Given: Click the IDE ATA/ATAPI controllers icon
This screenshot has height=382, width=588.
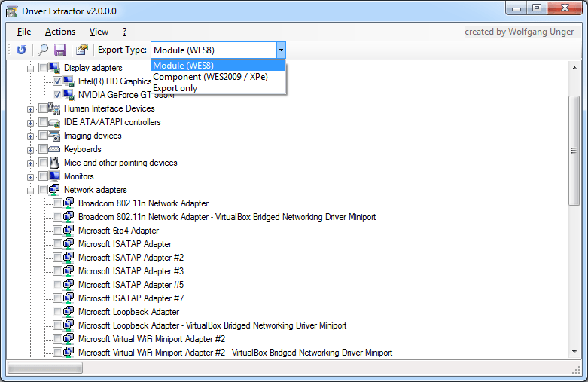Looking at the screenshot, I should (x=54, y=122).
